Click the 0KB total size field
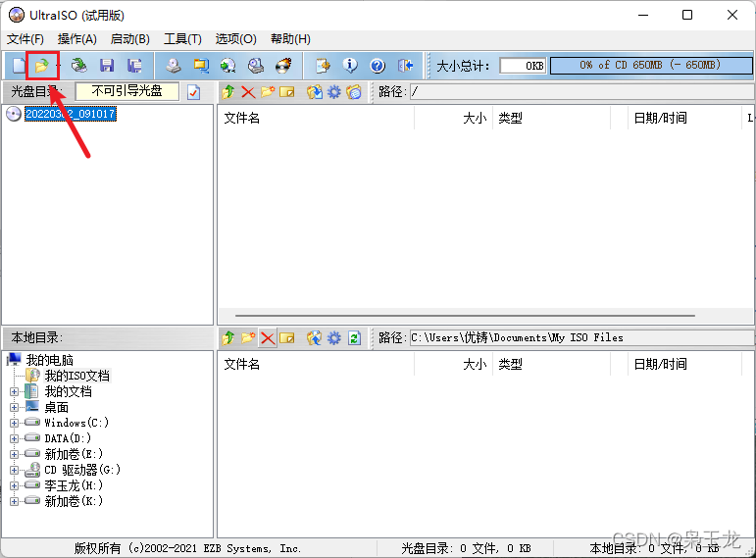The image size is (756, 558). (524, 66)
